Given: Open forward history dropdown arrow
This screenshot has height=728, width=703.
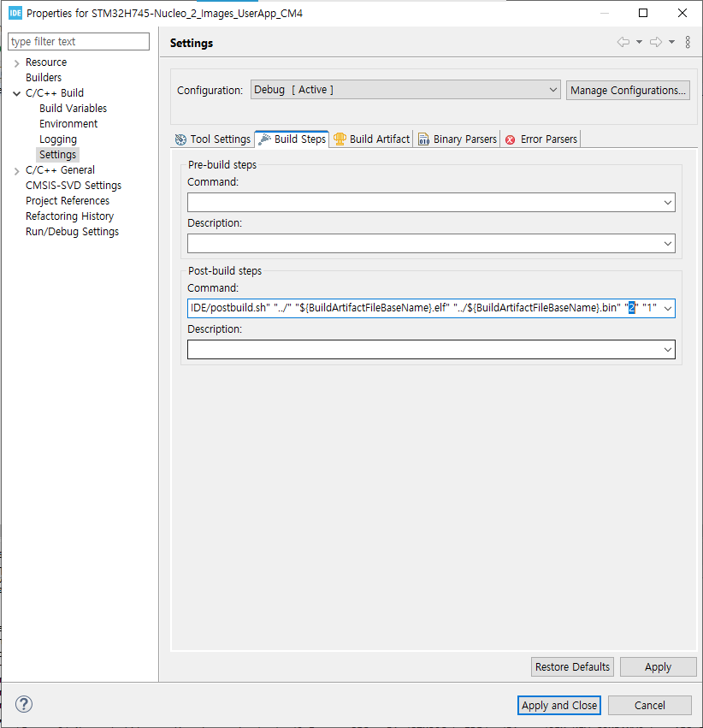Looking at the screenshot, I should tap(671, 42).
